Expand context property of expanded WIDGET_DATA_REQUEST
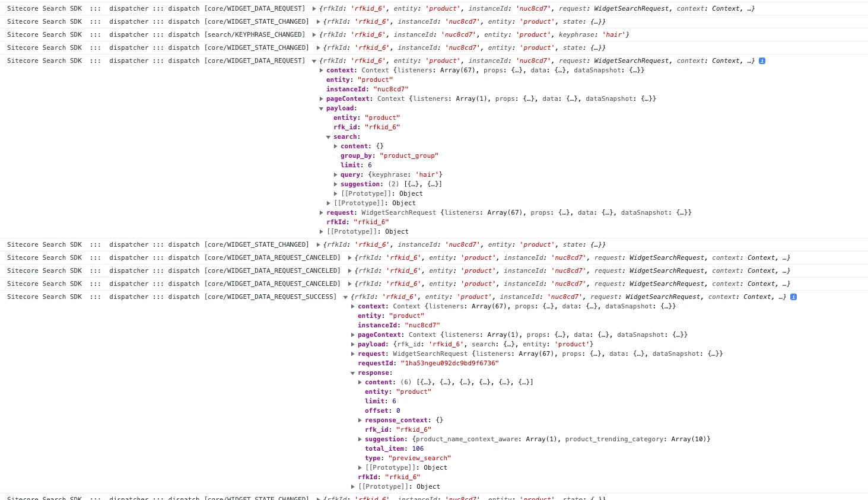The height and width of the screenshot is (500, 868). point(322,71)
